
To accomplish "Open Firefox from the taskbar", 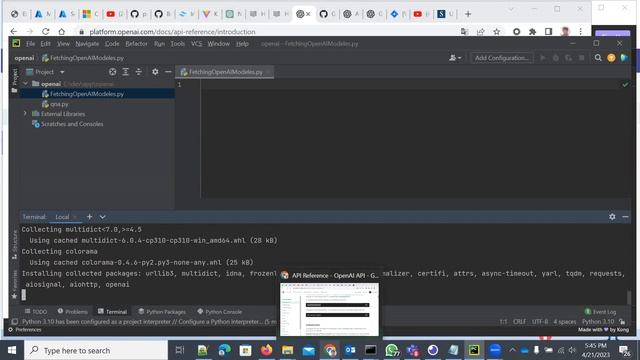I will pos(267,350).
